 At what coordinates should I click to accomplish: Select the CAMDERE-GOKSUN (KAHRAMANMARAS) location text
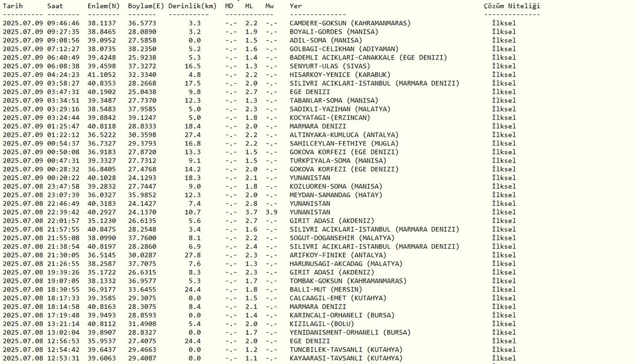[x=350, y=23]
